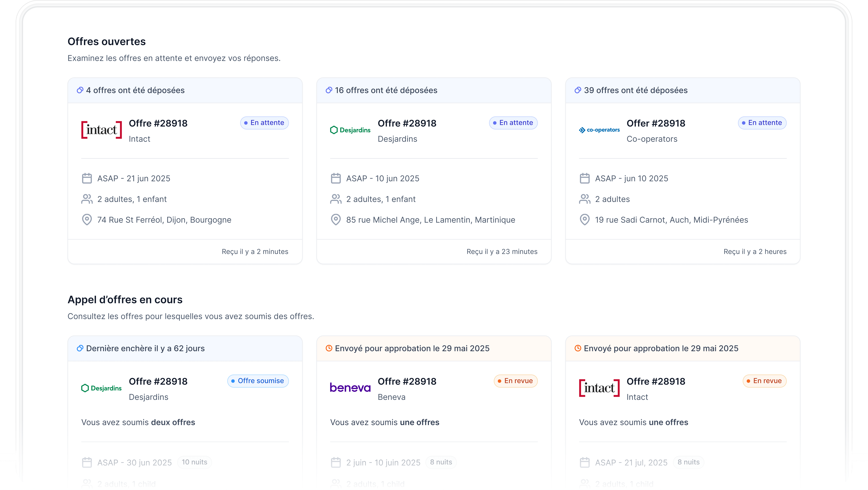Click the Desjardins logo in open offers

coord(350,130)
